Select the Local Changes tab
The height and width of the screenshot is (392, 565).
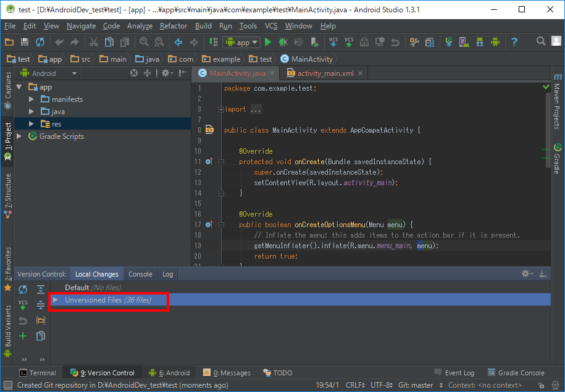tap(96, 274)
